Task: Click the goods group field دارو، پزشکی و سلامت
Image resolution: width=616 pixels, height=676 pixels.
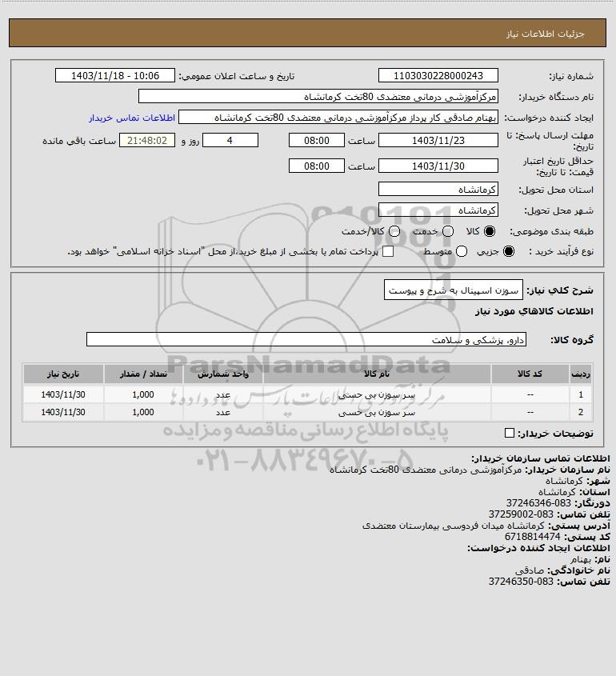Action: coord(306,340)
